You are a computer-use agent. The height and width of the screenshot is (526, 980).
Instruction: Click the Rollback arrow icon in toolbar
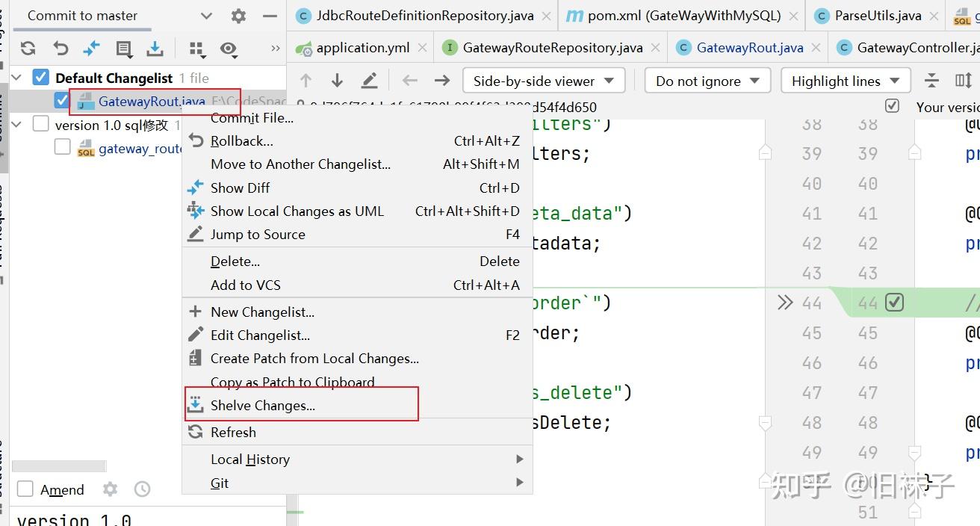tap(61, 49)
